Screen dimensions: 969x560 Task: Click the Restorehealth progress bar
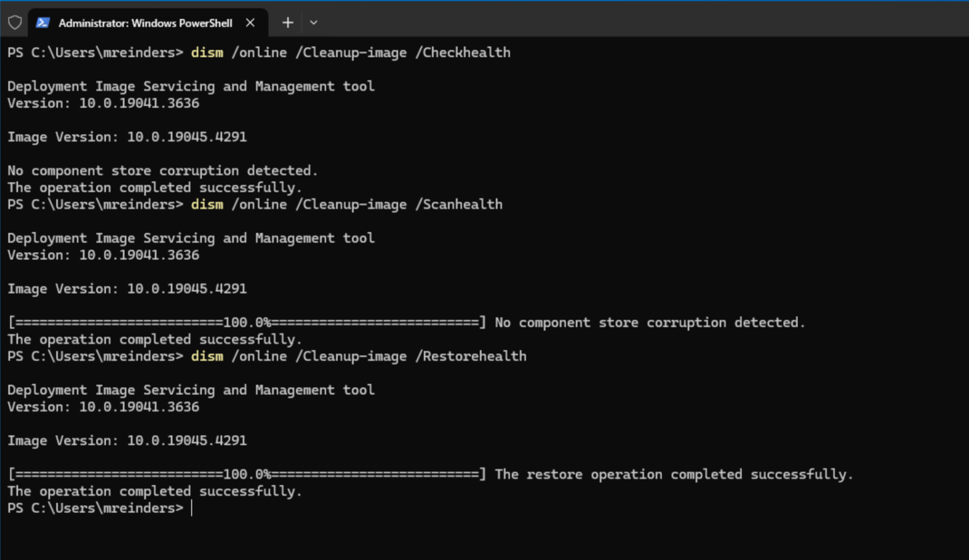(246, 474)
